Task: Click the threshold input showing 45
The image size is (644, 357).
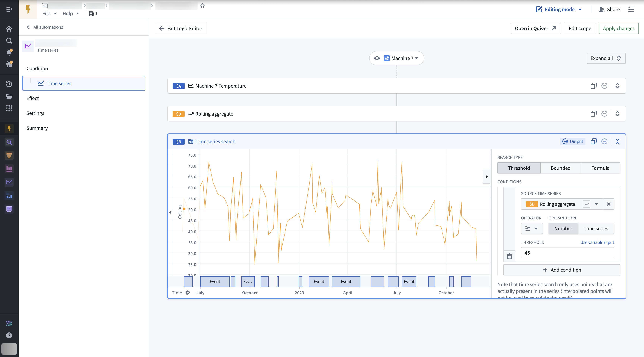Action: tap(567, 253)
